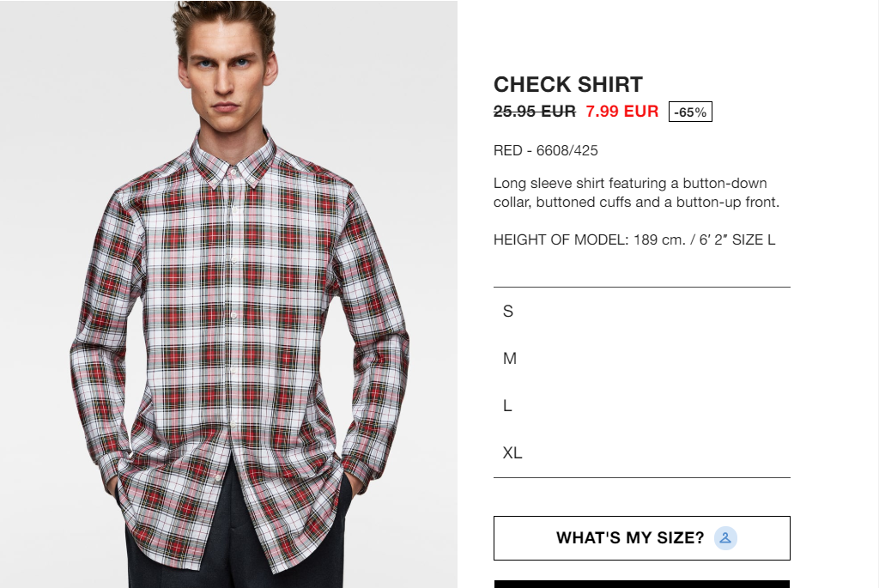Click the hanger icon beside What's My Size
Image resolution: width=879 pixels, height=588 pixels.
[725, 538]
